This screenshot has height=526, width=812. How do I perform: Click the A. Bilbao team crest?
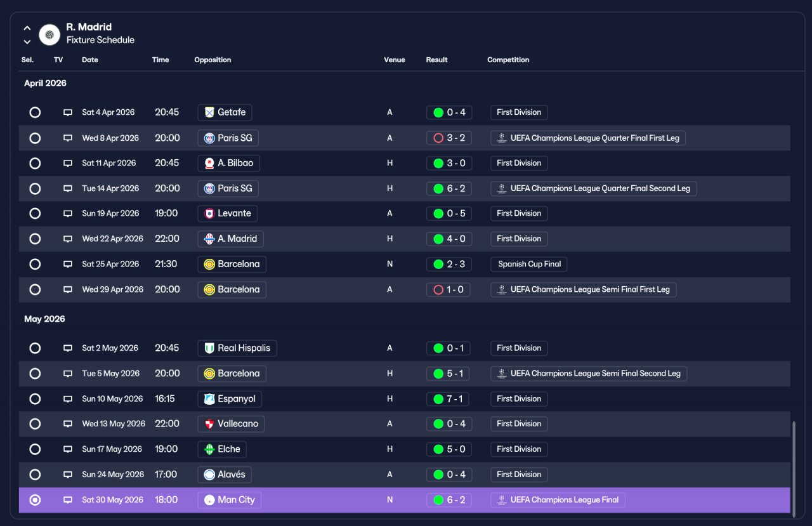tap(209, 163)
